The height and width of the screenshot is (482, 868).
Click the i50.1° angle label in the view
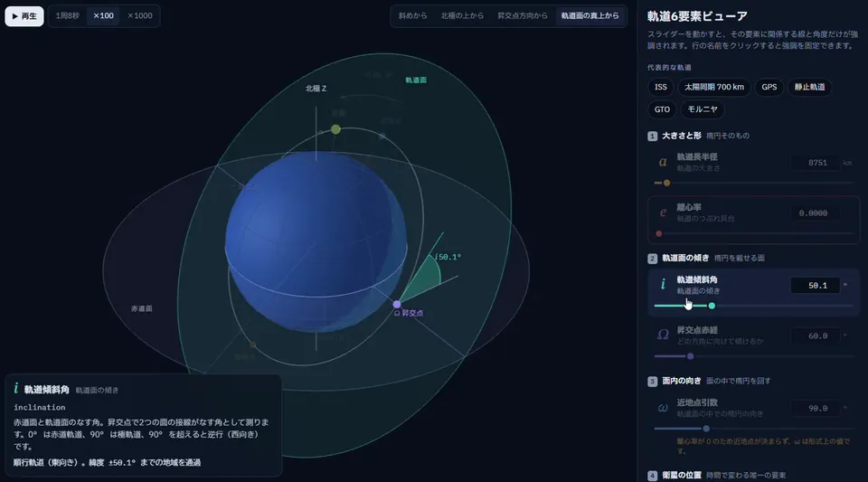pyautogui.click(x=448, y=257)
